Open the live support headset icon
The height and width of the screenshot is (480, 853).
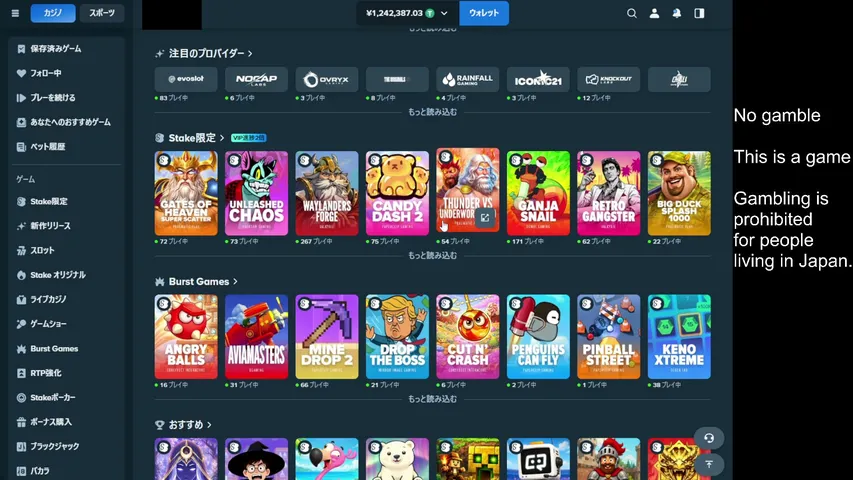(709, 438)
